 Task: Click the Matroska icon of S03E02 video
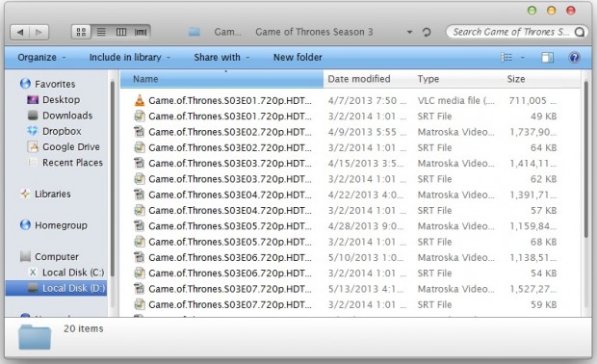(140, 132)
